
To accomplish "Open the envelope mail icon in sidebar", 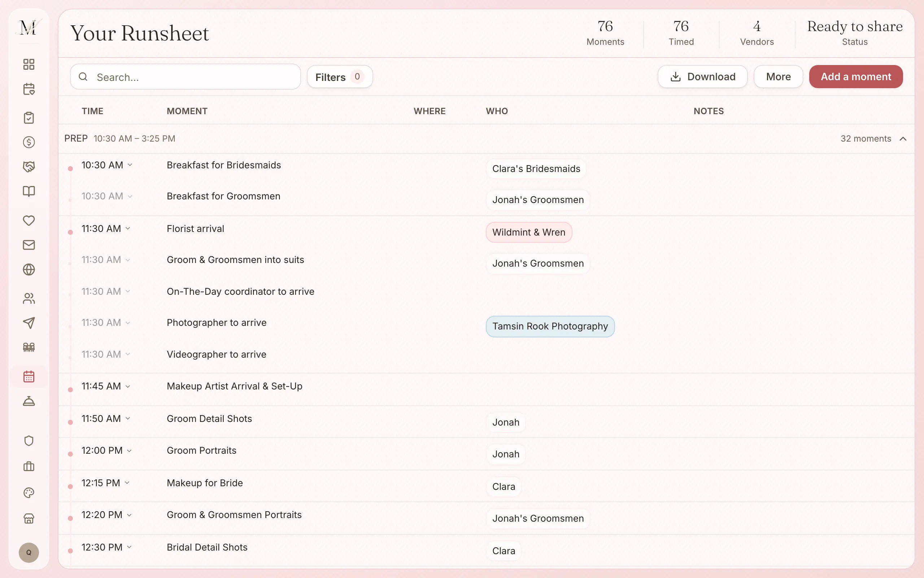I will tap(29, 245).
